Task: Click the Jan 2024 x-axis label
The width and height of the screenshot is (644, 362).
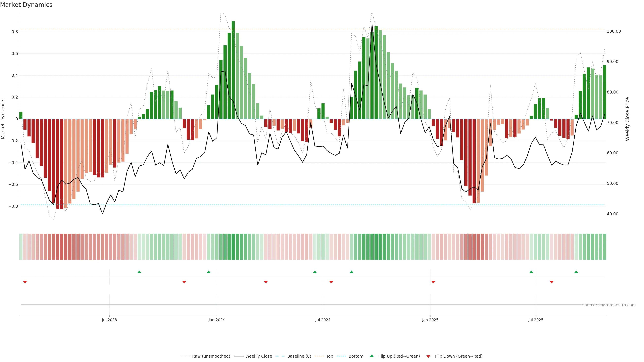Action: (217, 320)
